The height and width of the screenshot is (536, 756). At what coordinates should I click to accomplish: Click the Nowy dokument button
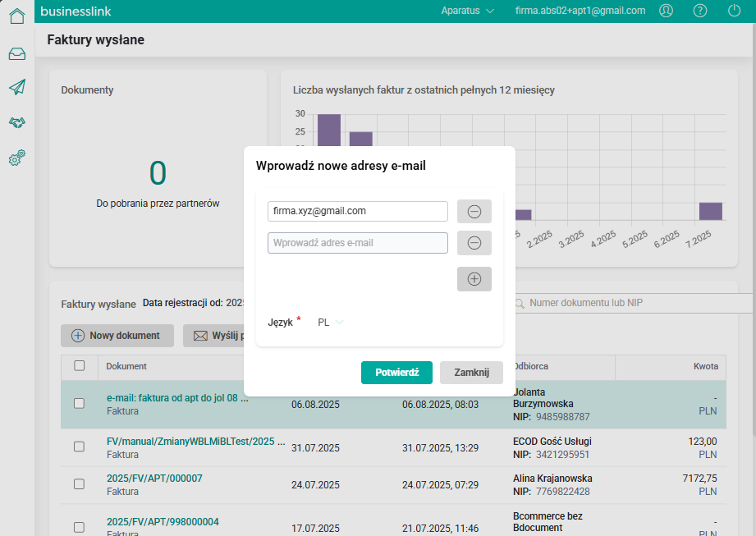tap(117, 336)
